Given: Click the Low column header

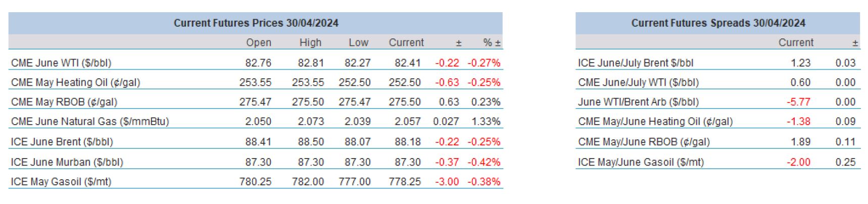Looking at the screenshot, I should pyautogui.click(x=358, y=43).
